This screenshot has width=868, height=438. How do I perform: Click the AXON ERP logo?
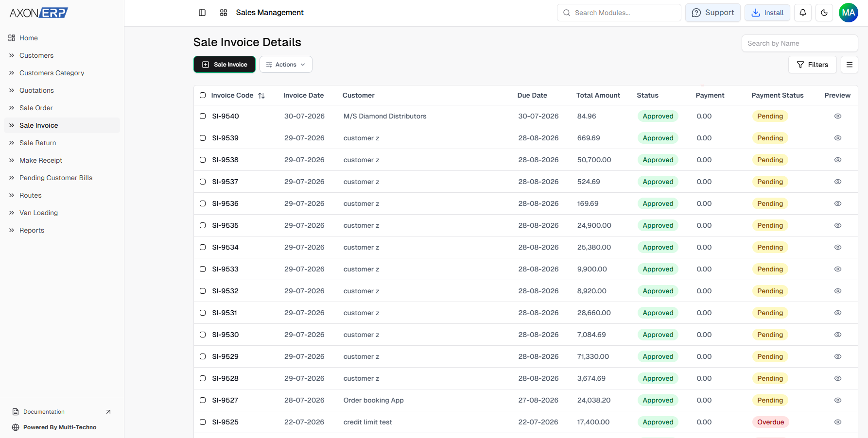point(39,13)
